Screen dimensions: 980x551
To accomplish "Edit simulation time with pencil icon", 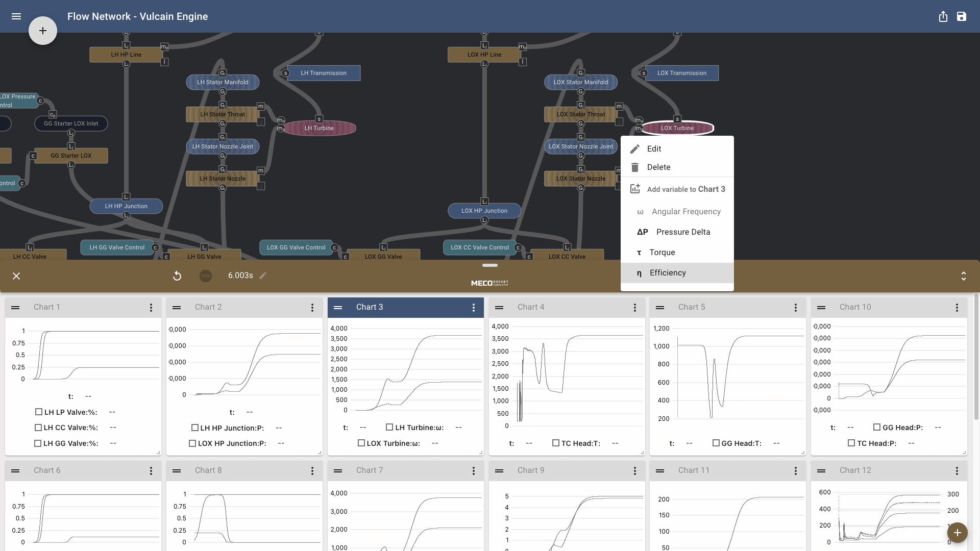I will click(x=263, y=275).
